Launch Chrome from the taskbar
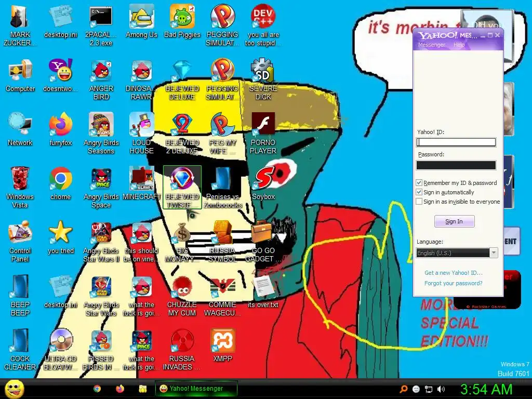Screen dimensions: 532x399 tap(97, 389)
